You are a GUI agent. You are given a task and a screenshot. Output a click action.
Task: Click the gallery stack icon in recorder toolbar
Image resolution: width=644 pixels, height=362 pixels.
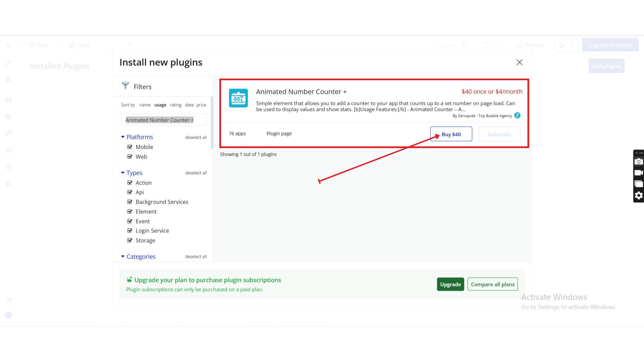tap(639, 184)
